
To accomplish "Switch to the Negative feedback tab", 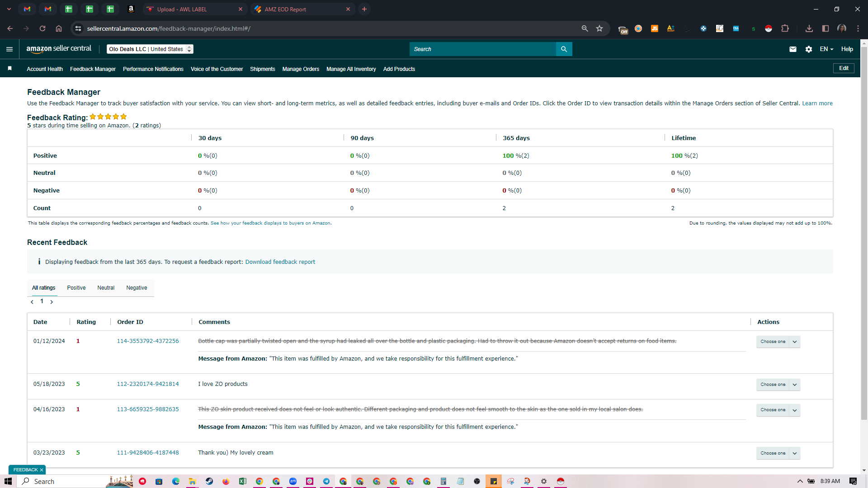I will [x=137, y=288].
